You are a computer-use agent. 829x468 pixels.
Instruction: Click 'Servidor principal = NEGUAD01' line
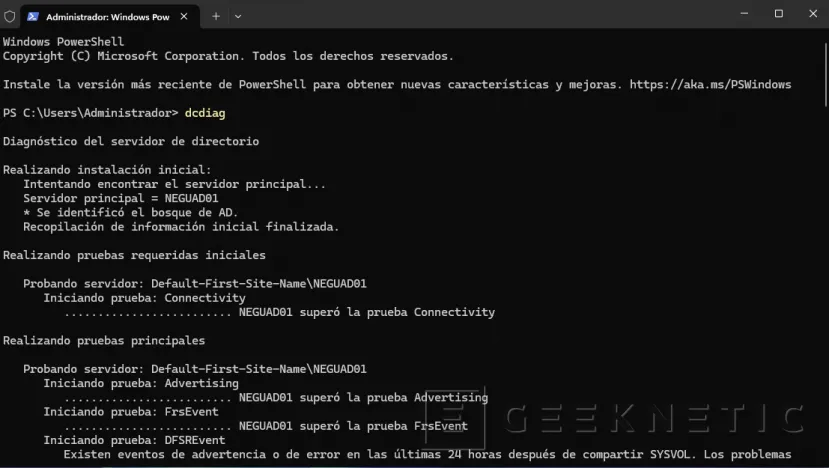pyautogui.click(x=121, y=198)
